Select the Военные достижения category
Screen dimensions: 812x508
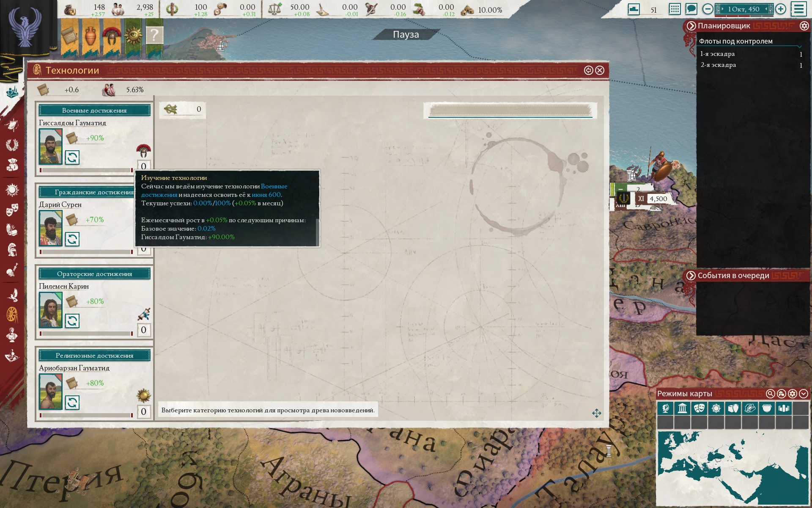[94, 110]
